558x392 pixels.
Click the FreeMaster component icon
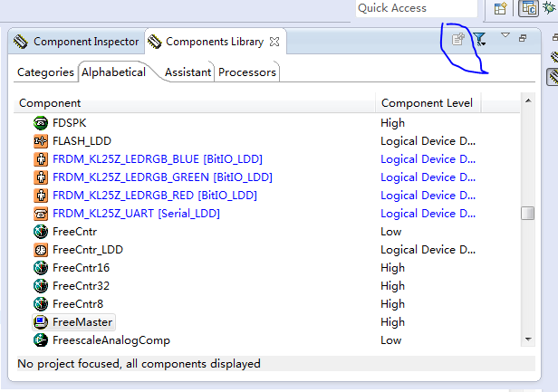coord(41,322)
